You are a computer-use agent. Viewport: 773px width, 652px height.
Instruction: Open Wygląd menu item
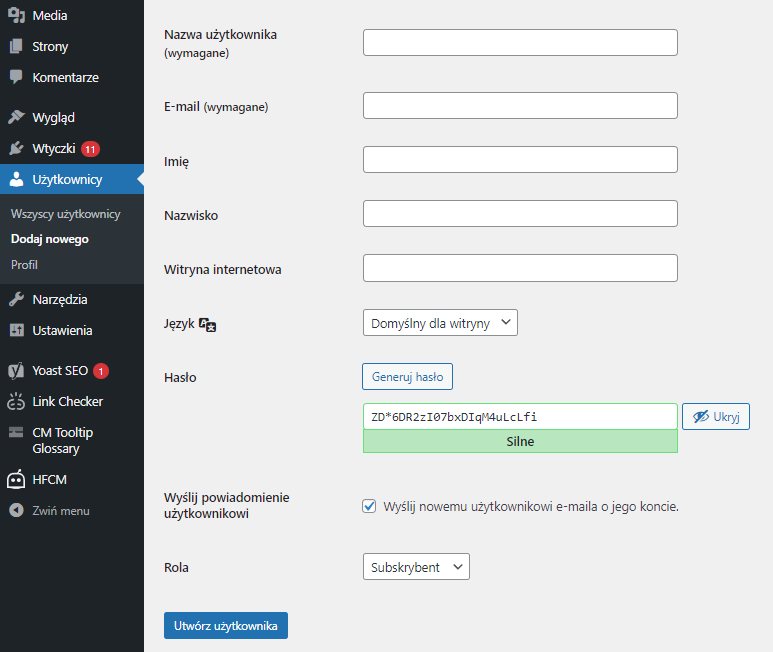72,117
